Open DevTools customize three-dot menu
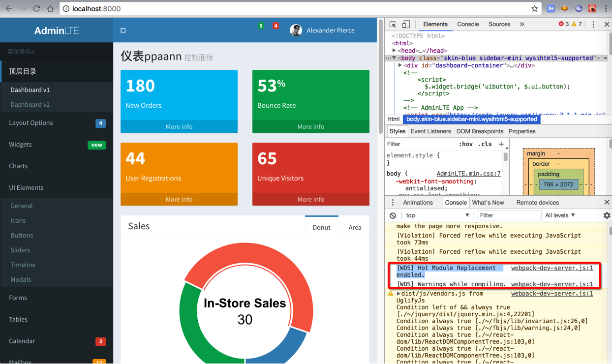Image resolution: width=612 pixels, height=364 pixels. (593, 24)
